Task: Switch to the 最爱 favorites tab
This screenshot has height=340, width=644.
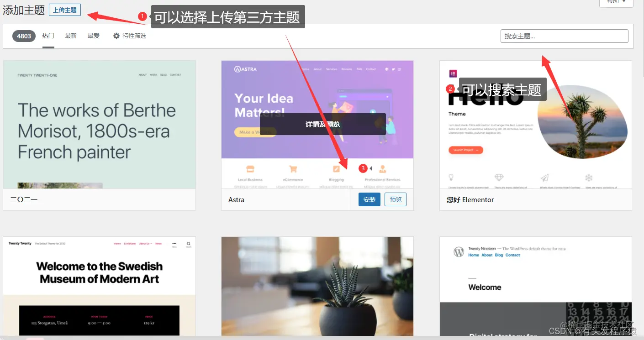Action: click(94, 36)
